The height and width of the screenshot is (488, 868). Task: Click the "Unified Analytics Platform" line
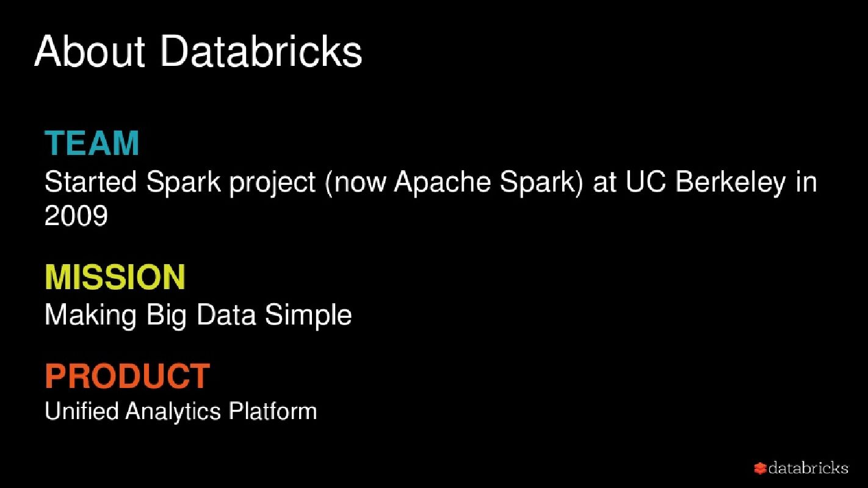[181, 411]
